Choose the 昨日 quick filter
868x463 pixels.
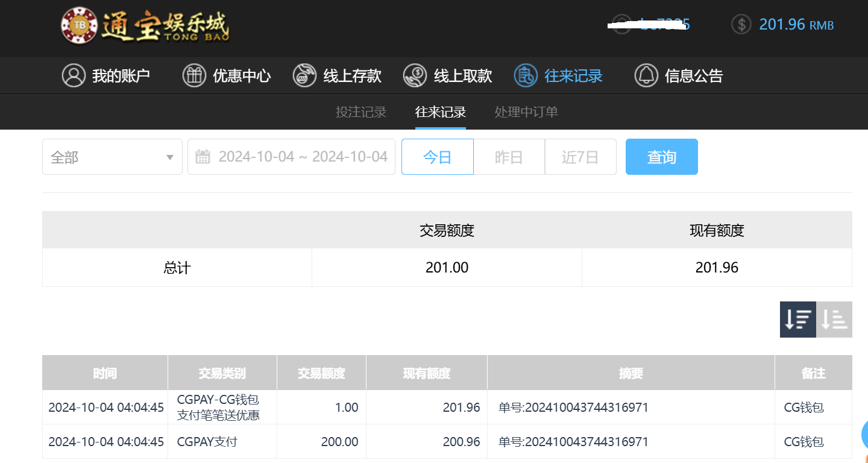509,157
